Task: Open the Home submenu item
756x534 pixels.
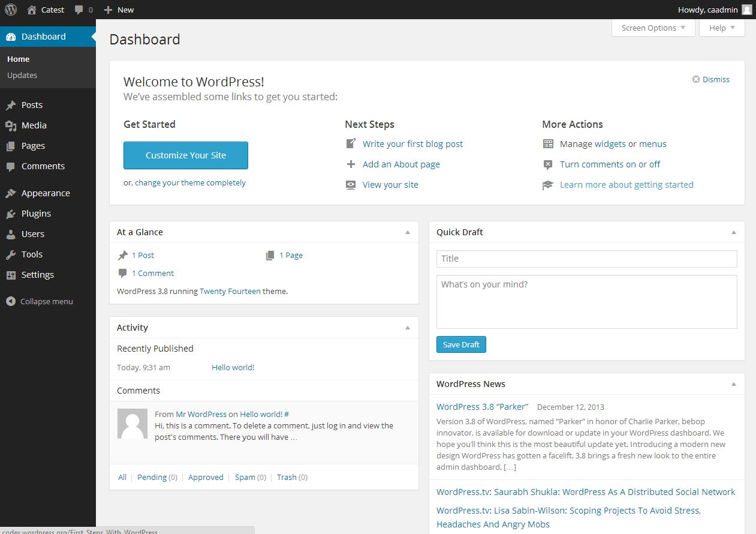Action: [19, 59]
